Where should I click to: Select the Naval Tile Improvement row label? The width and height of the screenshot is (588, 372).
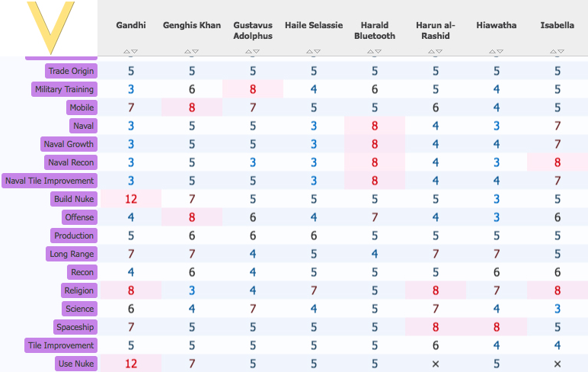50,181
